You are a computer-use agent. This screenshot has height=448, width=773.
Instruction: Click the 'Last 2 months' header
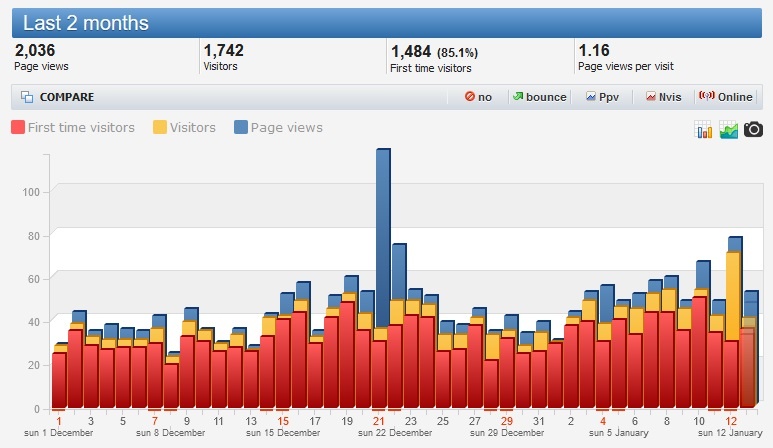[x=386, y=23]
